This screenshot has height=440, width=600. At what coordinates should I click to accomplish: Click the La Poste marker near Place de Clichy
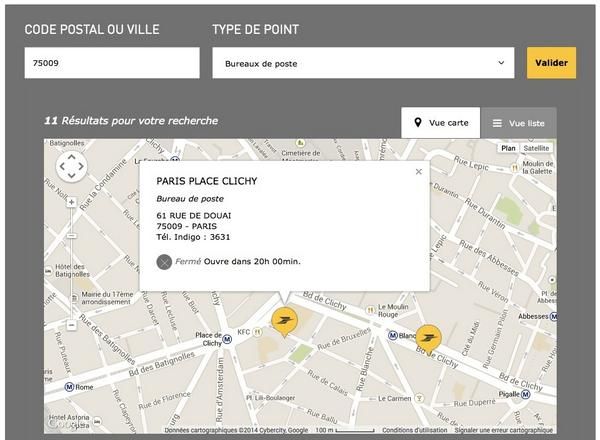[x=284, y=321]
